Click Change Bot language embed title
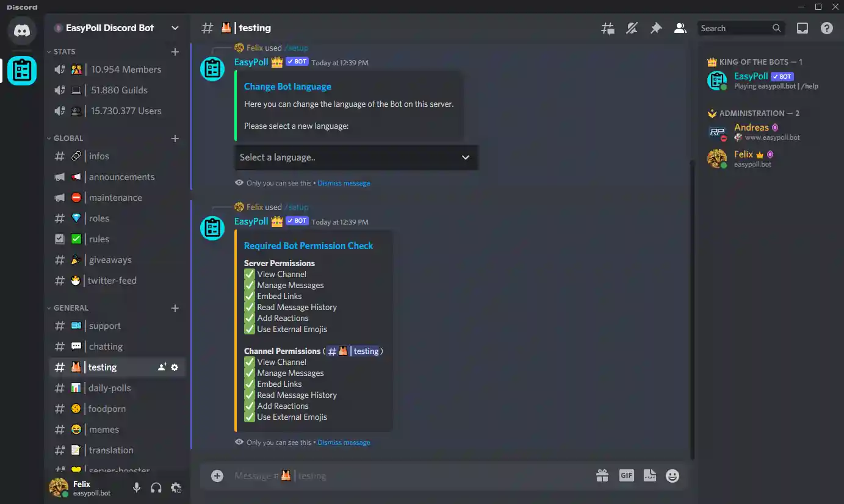 click(x=287, y=87)
